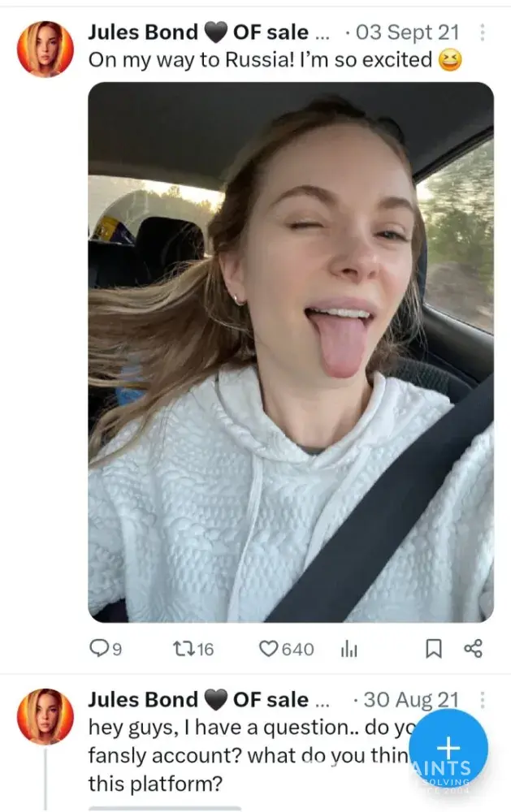Retweet the Russia trip post using the arrows icon
Screen dimensions: 511x812
pos(183,648)
